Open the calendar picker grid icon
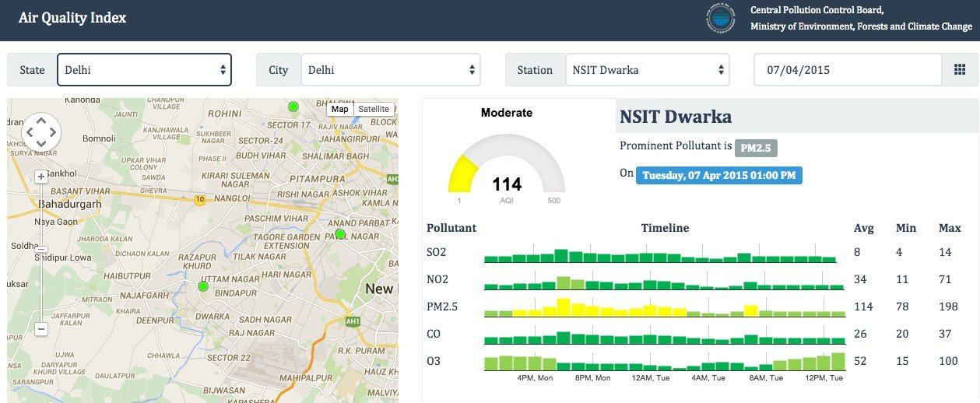980x403 pixels. (x=960, y=70)
